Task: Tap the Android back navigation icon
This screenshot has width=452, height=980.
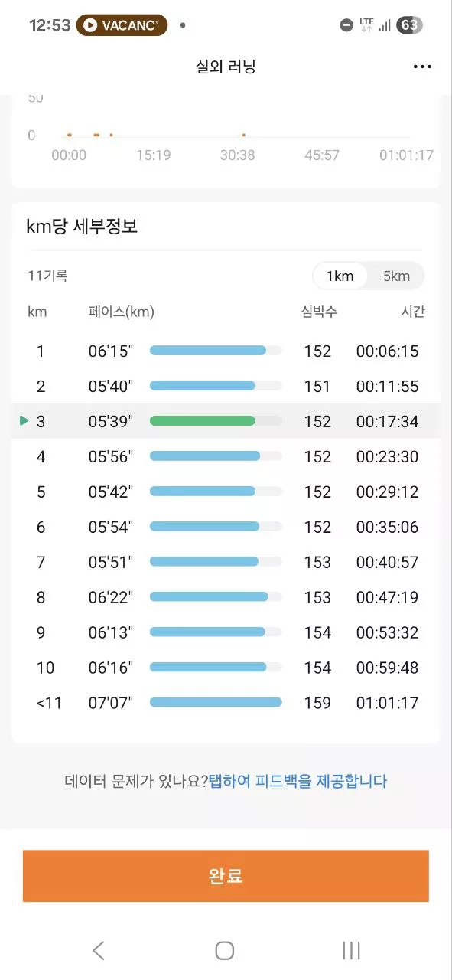Action: [98, 950]
